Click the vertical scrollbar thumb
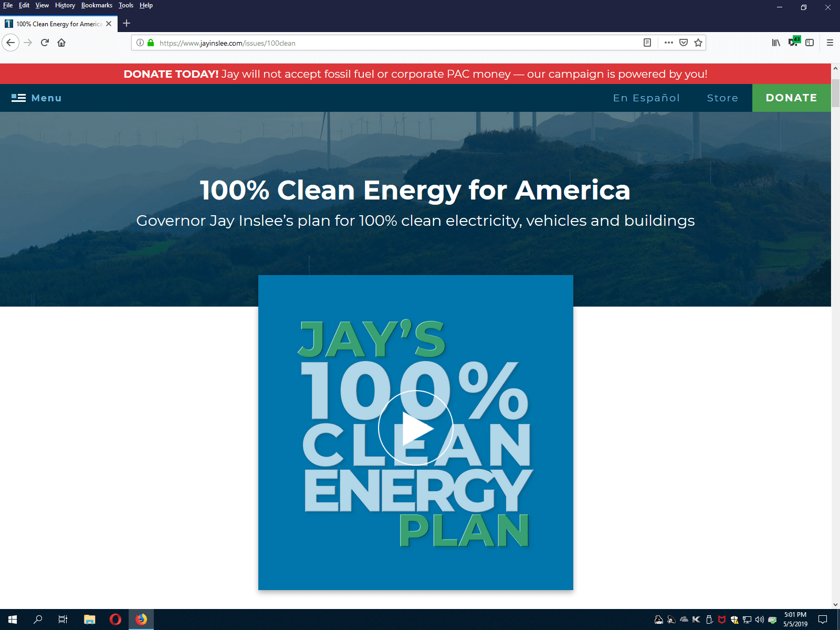 coord(835,93)
